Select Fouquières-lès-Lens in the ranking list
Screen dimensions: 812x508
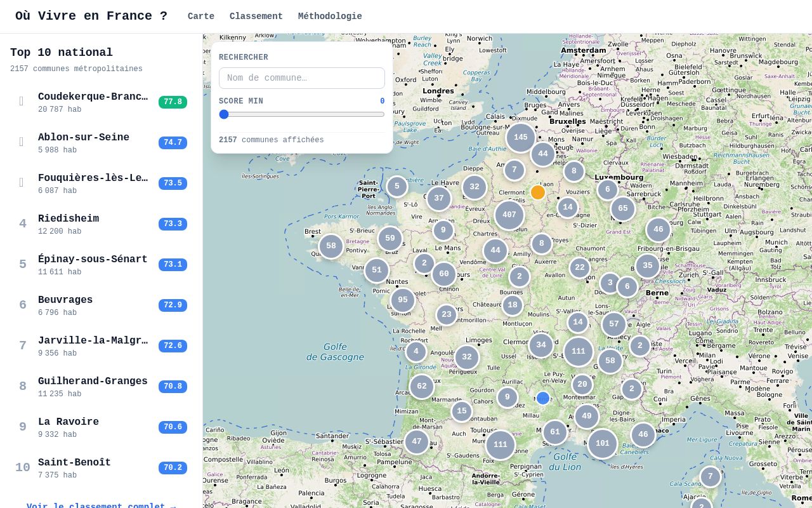pyautogui.click(x=101, y=183)
